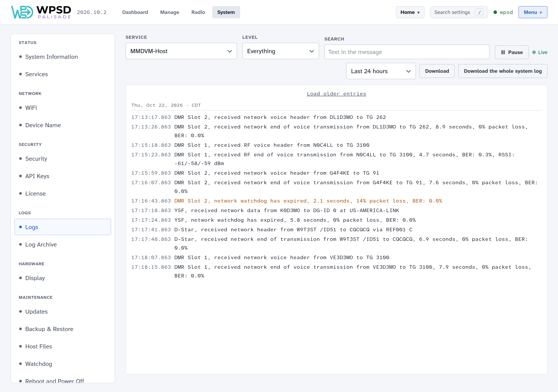The height and width of the screenshot is (392, 558).
Task: Open the Menu dropdown button
Action: tap(533, 12)
